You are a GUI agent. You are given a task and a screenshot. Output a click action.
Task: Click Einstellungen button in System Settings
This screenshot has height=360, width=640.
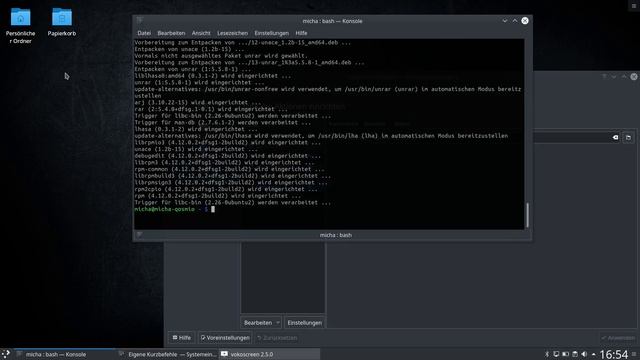click(x=304, y=323)
